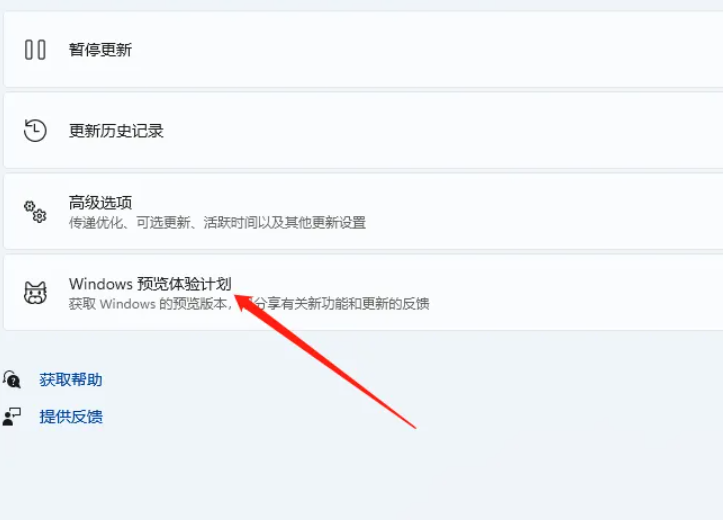The height and width of the screenshot is (520, 726).
Task: Click the 提供反馈 link
Action: (x=71, y=417)
